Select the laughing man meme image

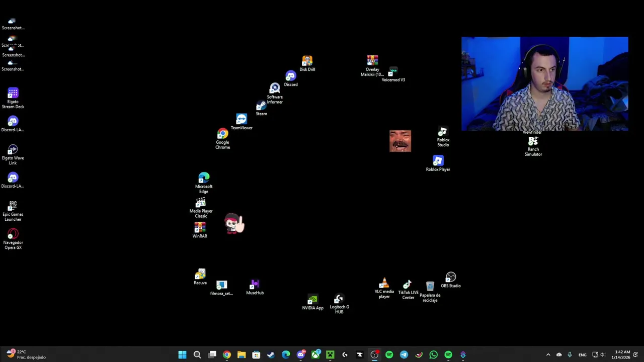(x=400, y=141)
